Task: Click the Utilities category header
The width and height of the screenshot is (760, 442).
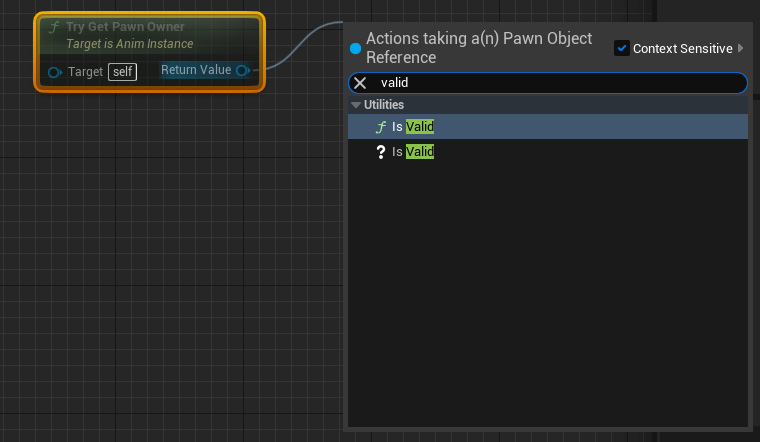Action: pyautogui.click(x=548, y=105)
